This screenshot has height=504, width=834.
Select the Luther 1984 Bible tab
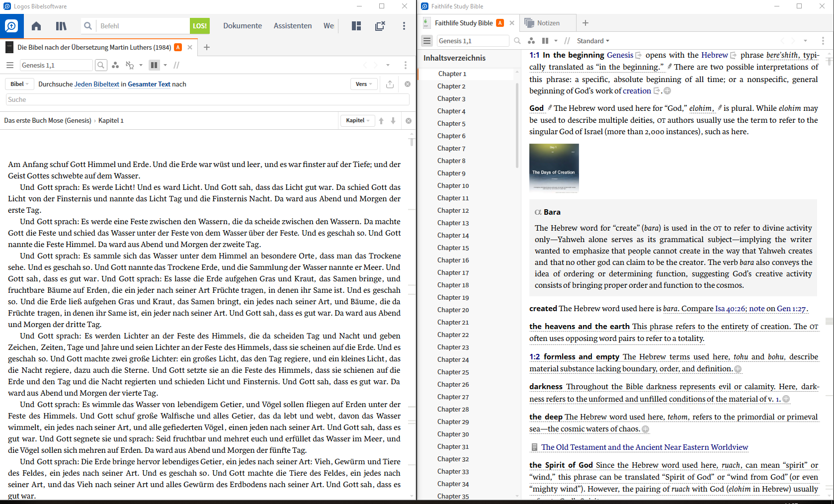(94, 47)
